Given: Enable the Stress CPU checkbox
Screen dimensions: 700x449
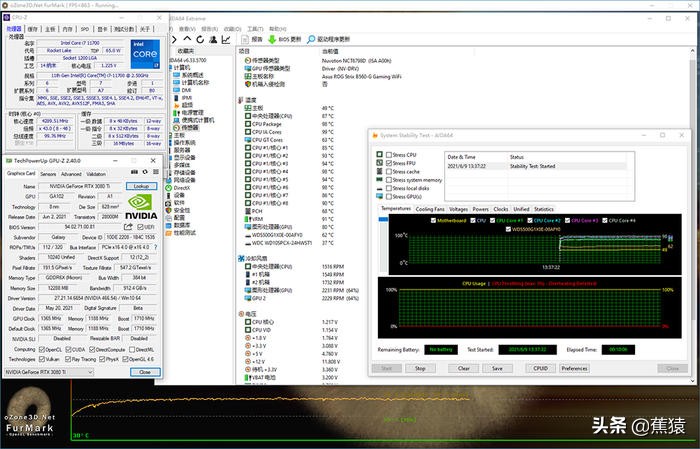Looking at the screenshot, I should point(389,155).
